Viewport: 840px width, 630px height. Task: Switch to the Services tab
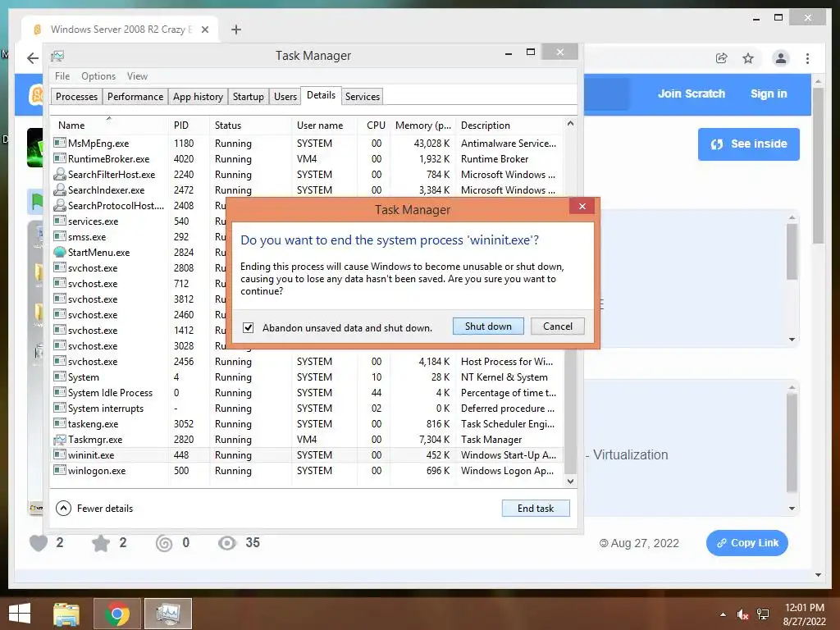click(x=362, y=97)
